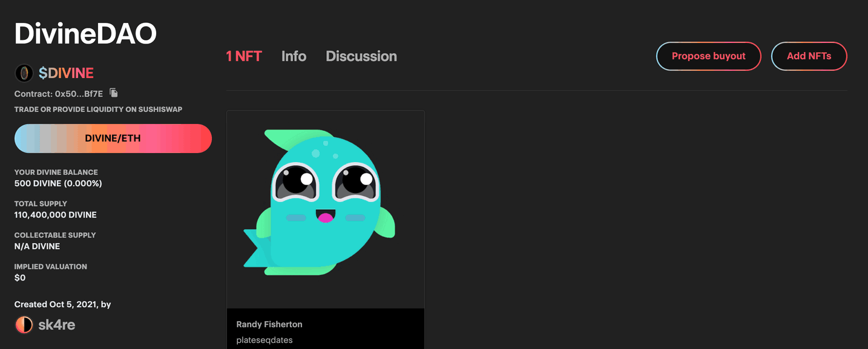
Task: Click the 110,400,000 DIVINE total supply value
Action: (x=56, y=215)
